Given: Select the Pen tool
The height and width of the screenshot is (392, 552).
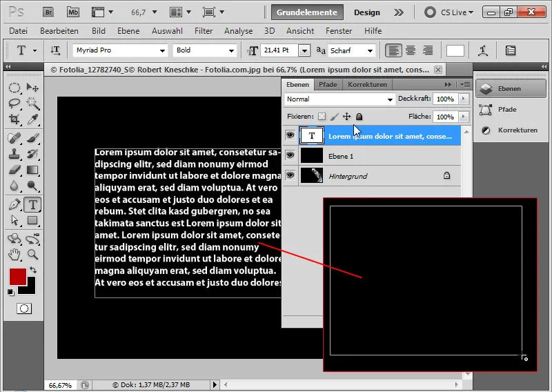Looking at the screenshot, I should point(14,205).
